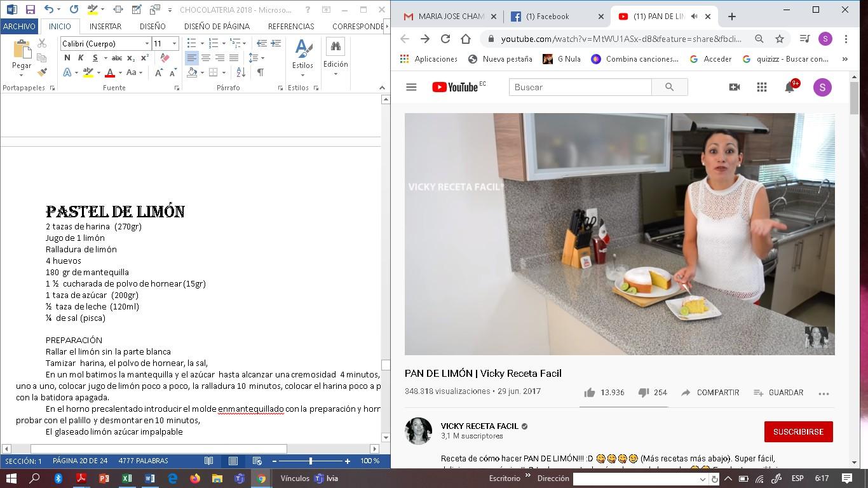Click the YouTube Buscar search field
Viewport: 868px width, 488px height.
580,87
